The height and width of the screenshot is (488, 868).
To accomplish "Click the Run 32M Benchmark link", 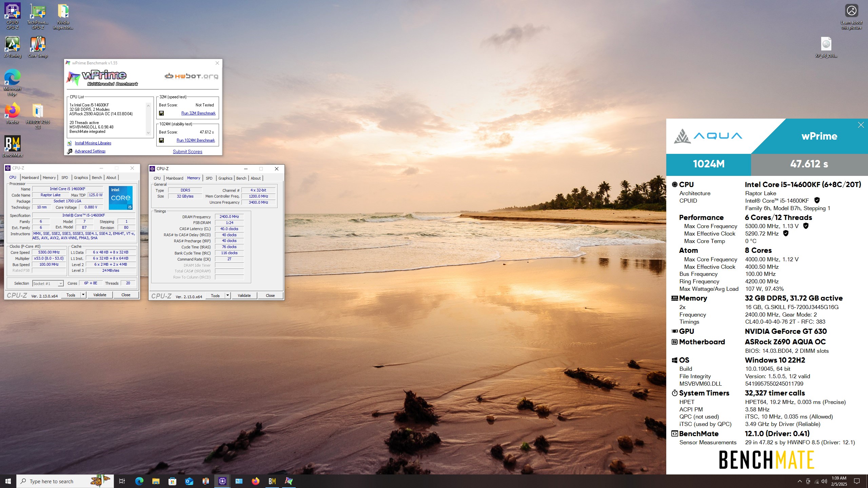I will click(198, 113).
